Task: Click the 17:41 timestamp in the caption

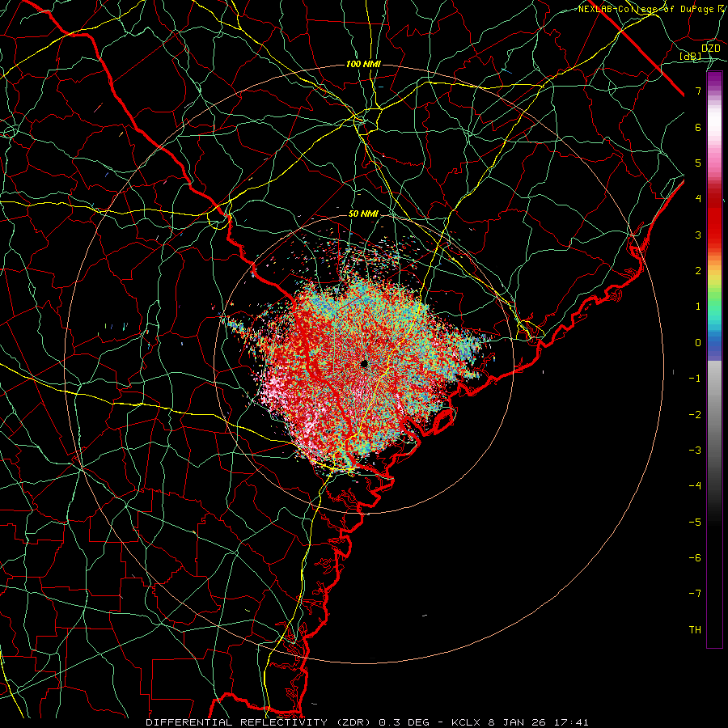Action: [x=573, y=722]
